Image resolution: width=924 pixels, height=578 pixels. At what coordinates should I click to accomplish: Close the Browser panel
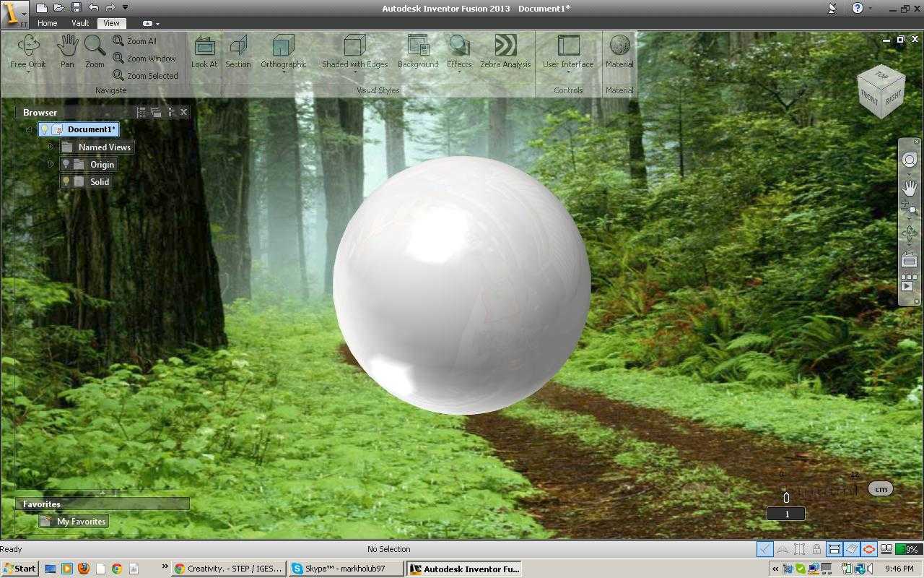(183, 112)
